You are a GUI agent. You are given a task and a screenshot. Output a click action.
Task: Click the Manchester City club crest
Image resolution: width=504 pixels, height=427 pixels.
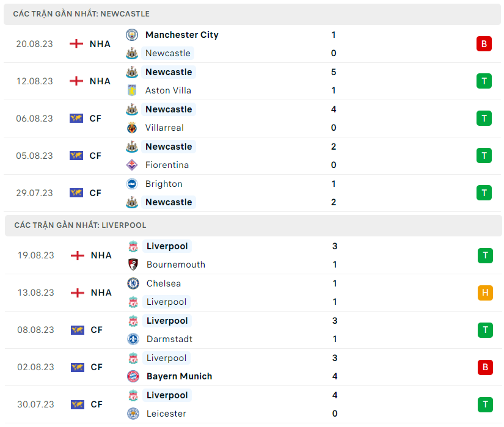pos(132,35)
